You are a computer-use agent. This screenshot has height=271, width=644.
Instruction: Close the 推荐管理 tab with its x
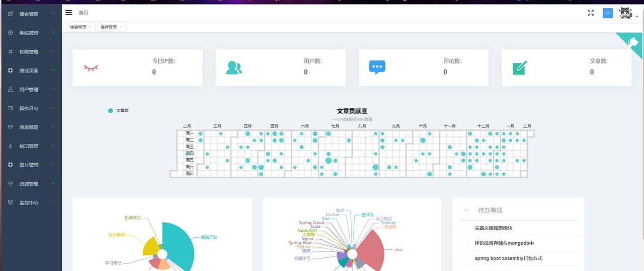tap(120, 27)
